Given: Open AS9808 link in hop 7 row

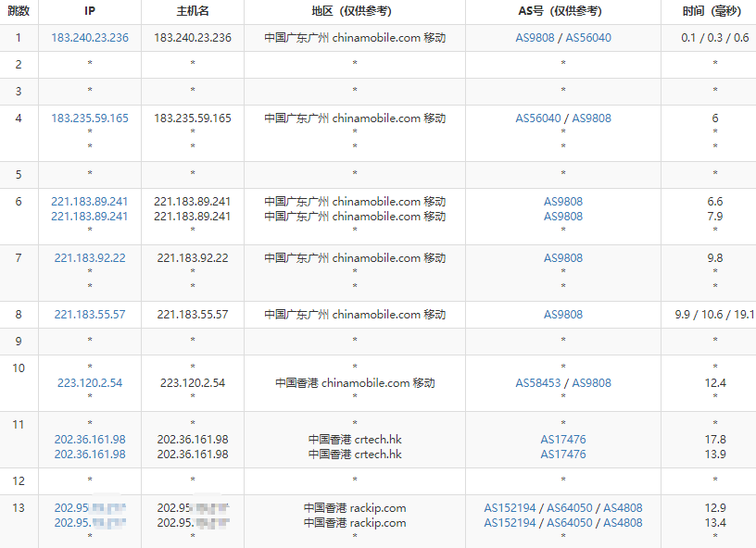Looking at the screenshot, I should 563,257.
